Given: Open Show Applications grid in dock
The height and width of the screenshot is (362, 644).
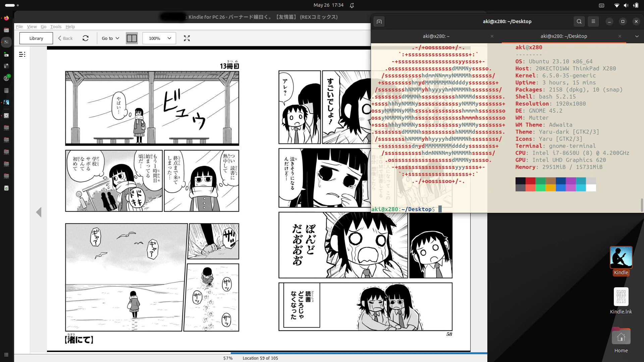Looking at the screenshot, I should click(6, 354).
